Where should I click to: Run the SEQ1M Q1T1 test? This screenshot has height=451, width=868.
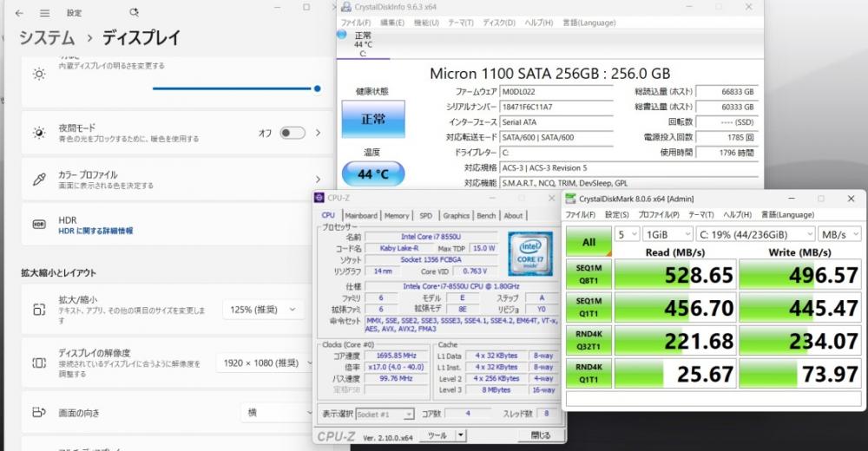pyautogui.click(x=589, y=307)
